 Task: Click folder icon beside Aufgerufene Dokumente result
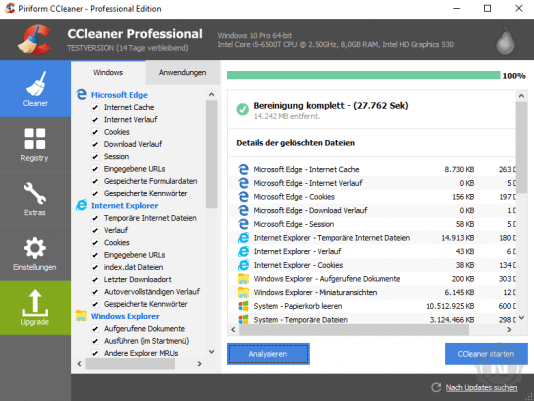243,279
